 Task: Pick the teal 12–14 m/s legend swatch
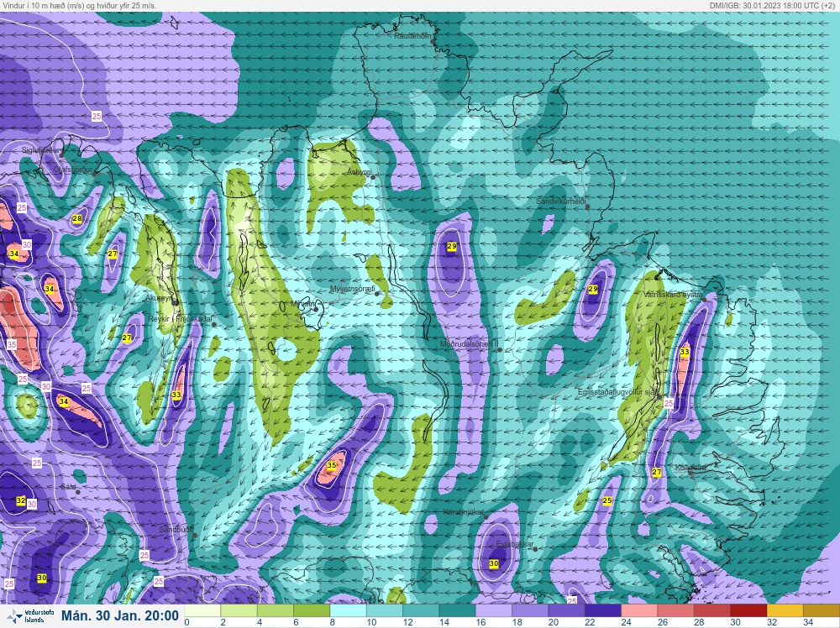click(421, 611)
